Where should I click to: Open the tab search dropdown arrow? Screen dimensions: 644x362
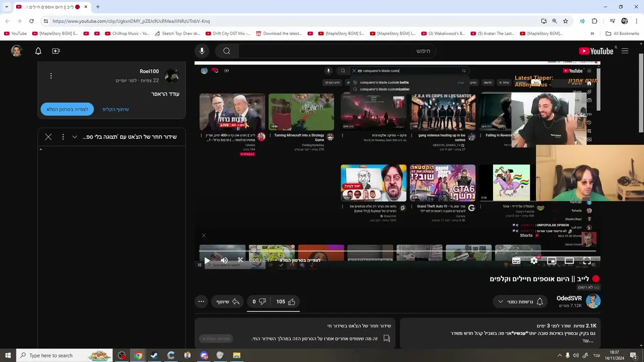(6, 7)
